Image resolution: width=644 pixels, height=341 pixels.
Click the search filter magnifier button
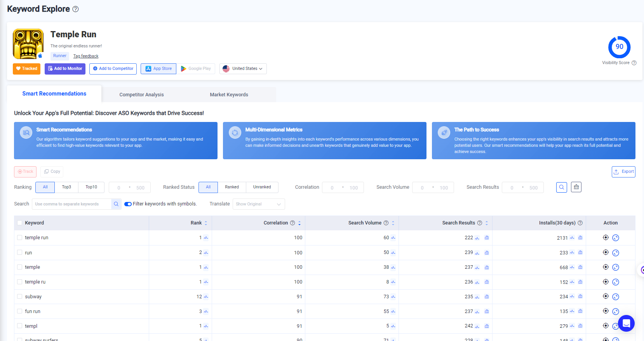[x=562, y=187]
